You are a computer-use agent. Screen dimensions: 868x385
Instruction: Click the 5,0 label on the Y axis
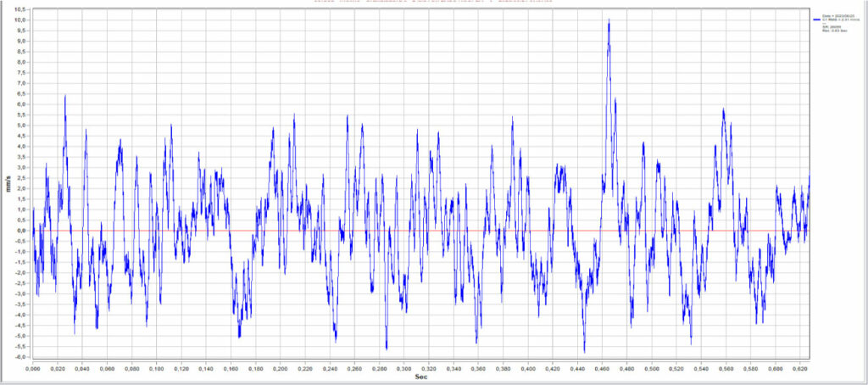(x=21, y=126)
